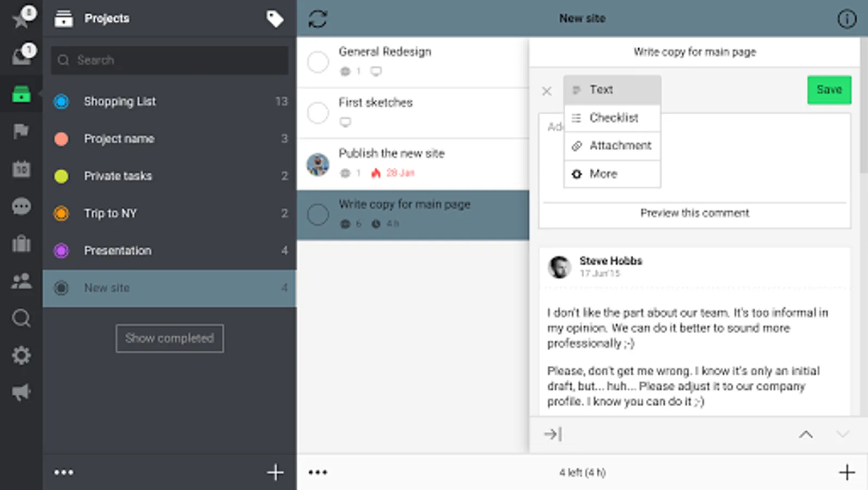Image resolution: width=868 pixels, height=490 pixels.
Task: Choose More in comment type menu
Action: [x=613, y=174]
